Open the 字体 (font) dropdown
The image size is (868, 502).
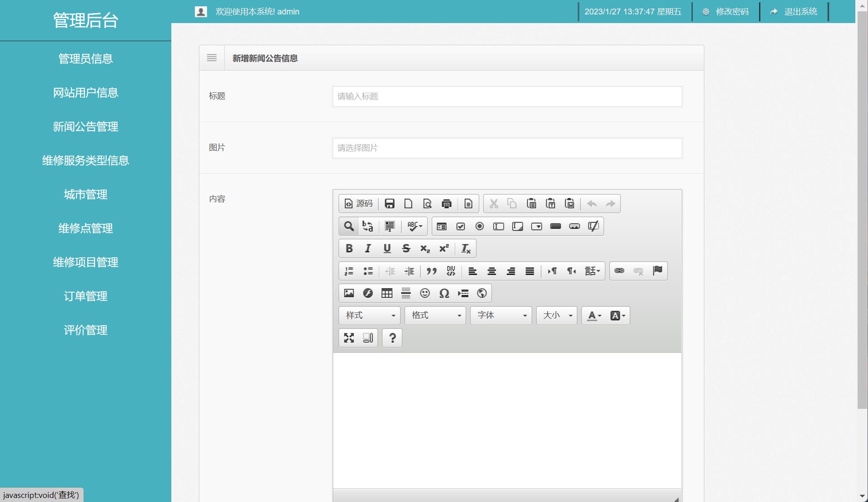(x=500, y=315)
